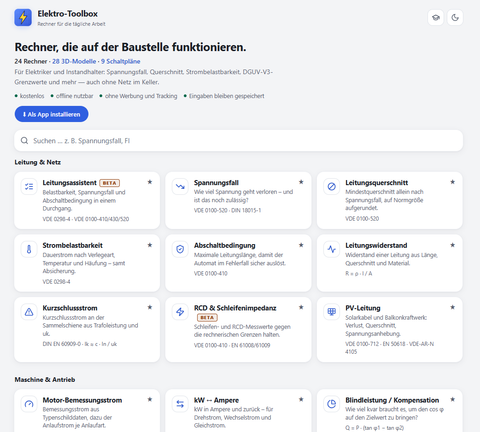Screen dimensions: 480x432
Task: Open the graduation cap learning mode icon
Action: [x=436, y=17]
